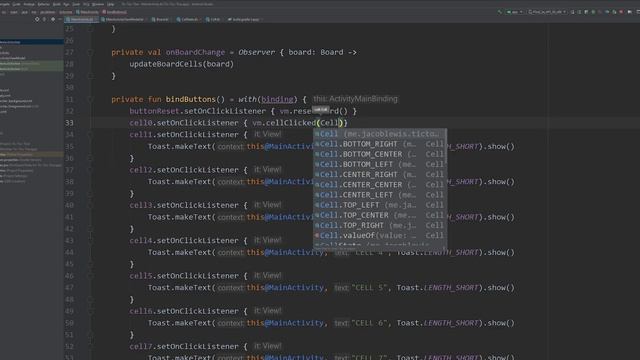Click updateBoardCells(board) call on line 28

pyautogui.click(x=182, y=64)
